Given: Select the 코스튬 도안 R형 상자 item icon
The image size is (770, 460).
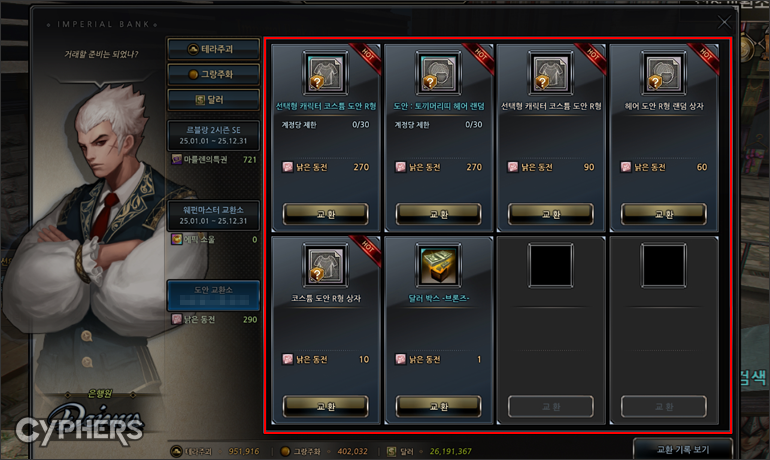Looking at the screenshot, I should tap(326, 266).
